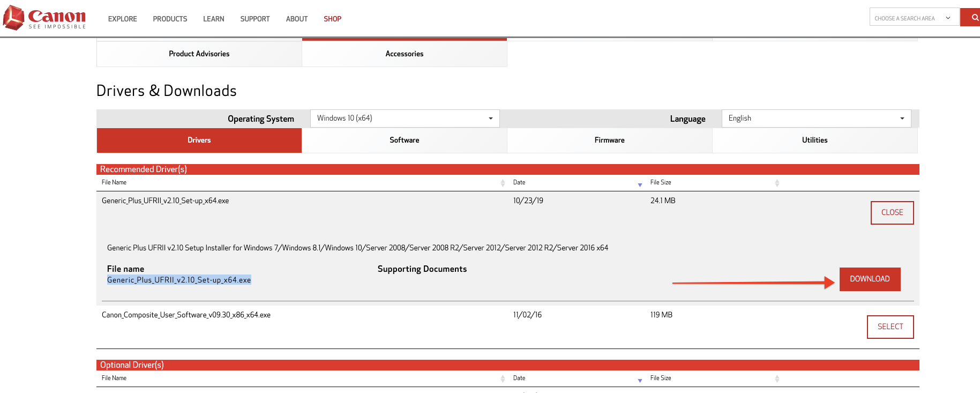This screenshot has width=980, height=393.
Task: Click the Drivers & Downloads heading
Action: coord(167,91)
